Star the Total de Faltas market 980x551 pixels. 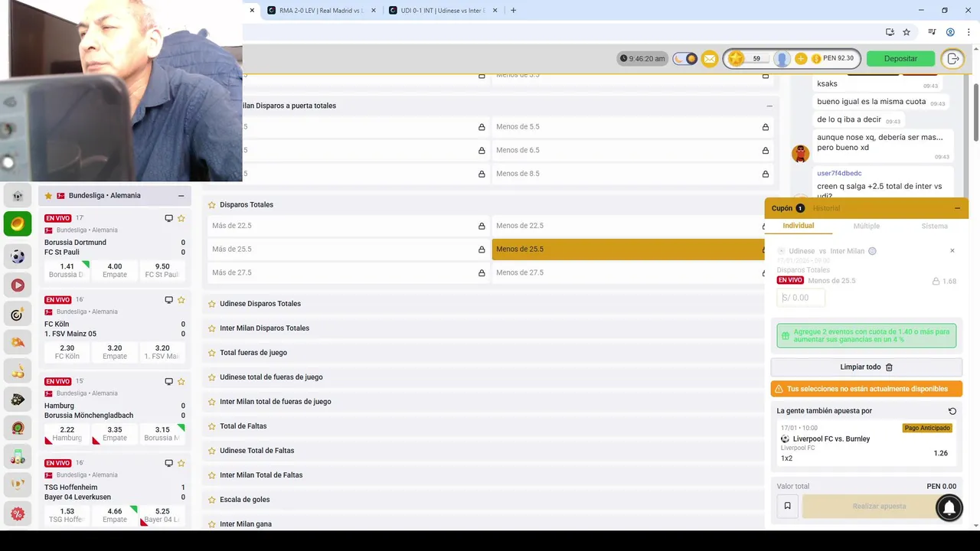click(x=212, y=426)
